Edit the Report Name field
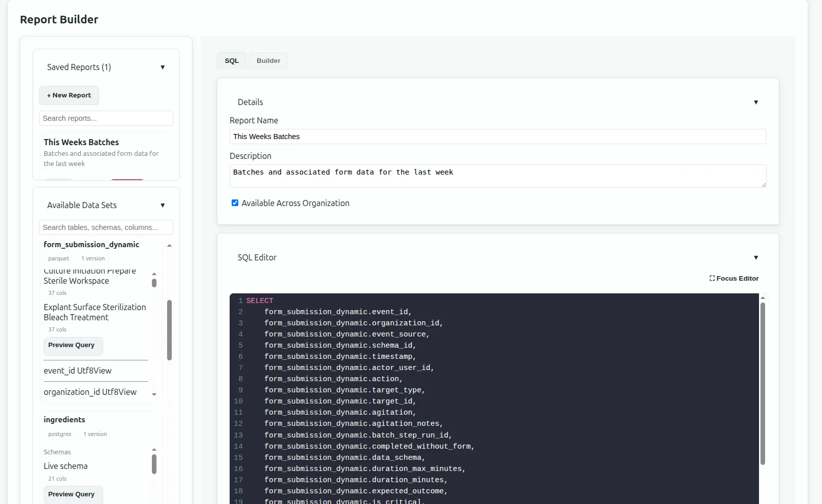This screenshot has width=822, height=504. click(498, 137)
